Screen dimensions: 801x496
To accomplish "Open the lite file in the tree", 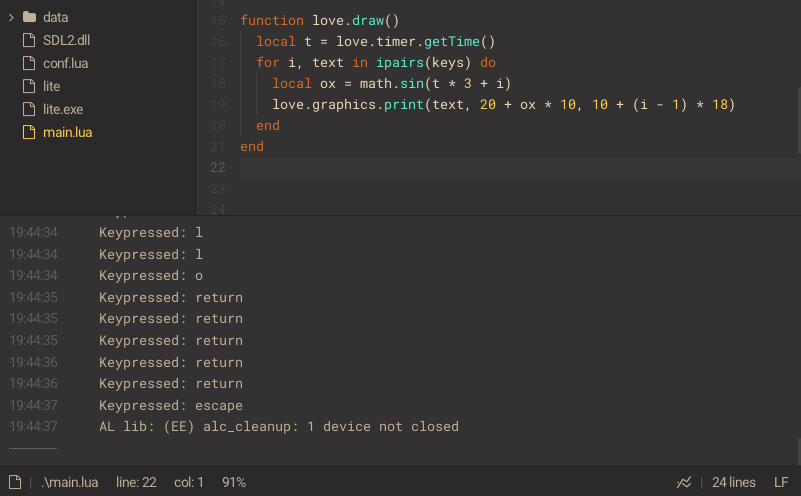I will pos(52,86).
